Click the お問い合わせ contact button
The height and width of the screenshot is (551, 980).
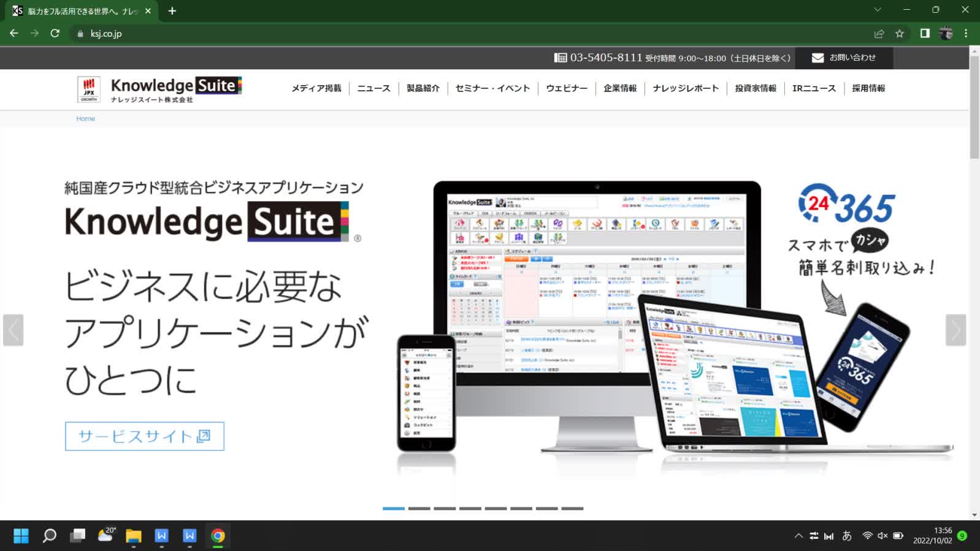(844, 58)
